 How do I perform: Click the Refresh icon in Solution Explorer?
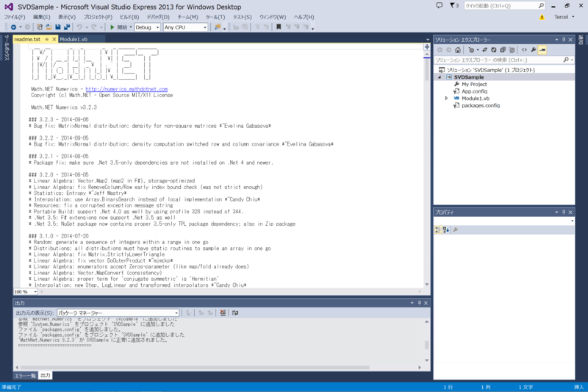[493, 50]
